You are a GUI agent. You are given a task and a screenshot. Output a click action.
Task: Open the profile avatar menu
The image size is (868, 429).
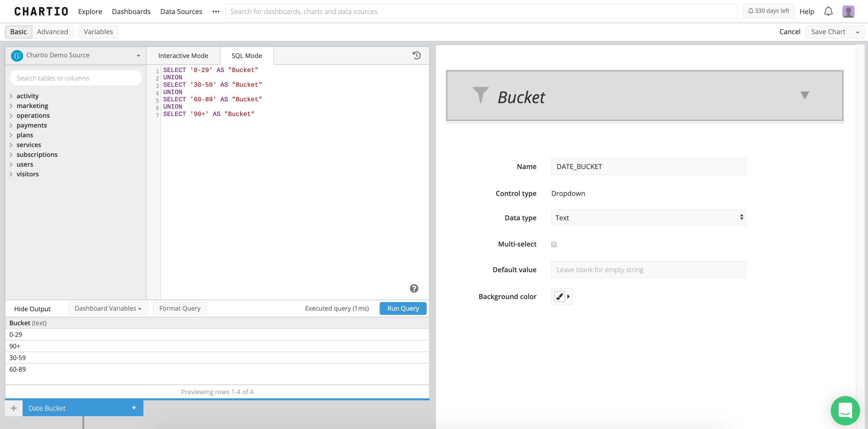pos(848,11)
